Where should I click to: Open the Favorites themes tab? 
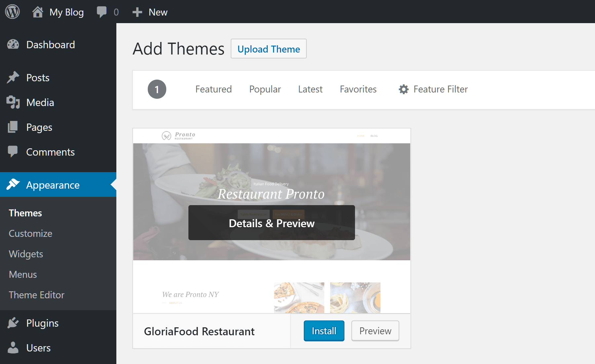click(x=358, y=89)
